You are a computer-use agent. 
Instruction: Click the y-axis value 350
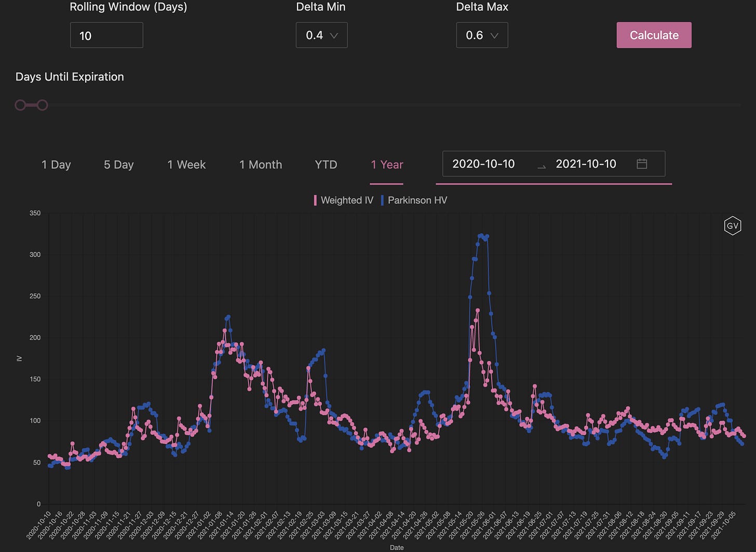(35, 213)
